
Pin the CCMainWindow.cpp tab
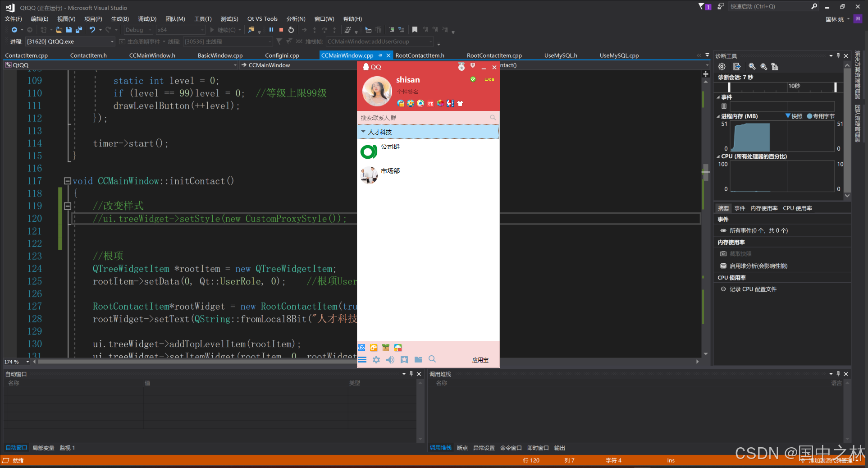pyautogui.click(x=380, y=55)
